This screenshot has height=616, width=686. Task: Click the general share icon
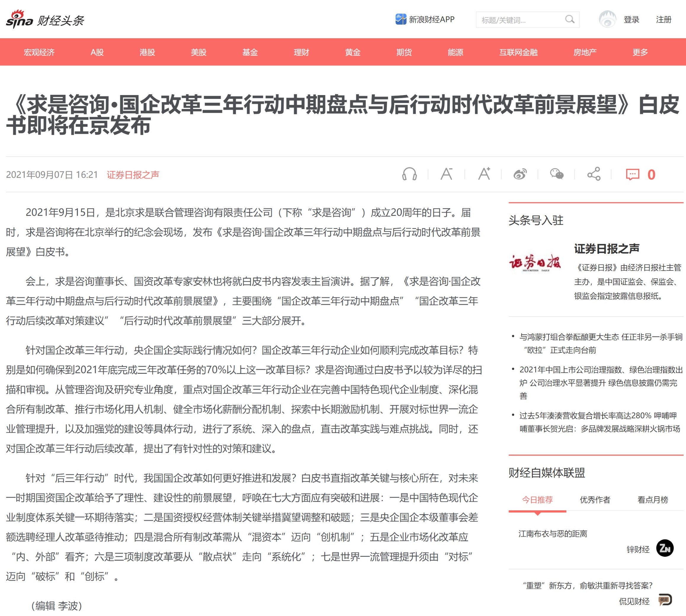tap(594, 174)
